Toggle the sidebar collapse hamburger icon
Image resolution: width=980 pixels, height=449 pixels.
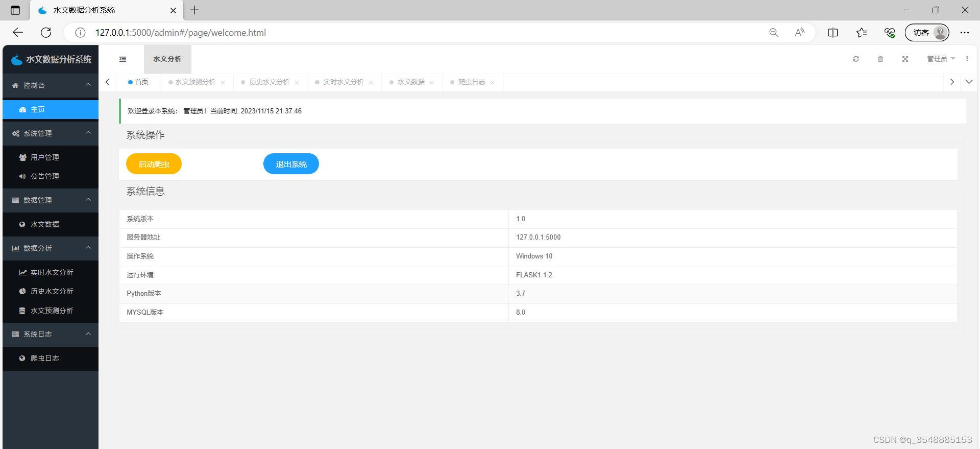point(122,59)
